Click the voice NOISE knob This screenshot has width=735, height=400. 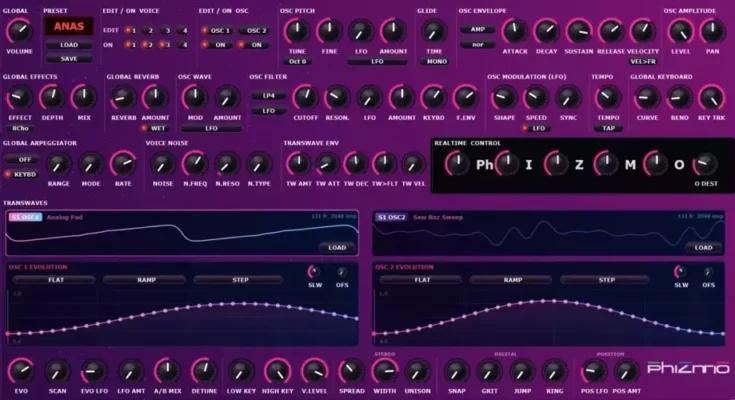point(163,164)
